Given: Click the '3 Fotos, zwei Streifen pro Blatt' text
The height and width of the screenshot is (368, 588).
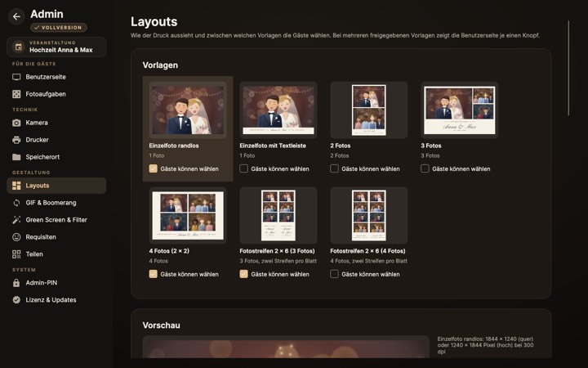Looking at the screenshot, I should pyautogui.click(x=278, y=261).
